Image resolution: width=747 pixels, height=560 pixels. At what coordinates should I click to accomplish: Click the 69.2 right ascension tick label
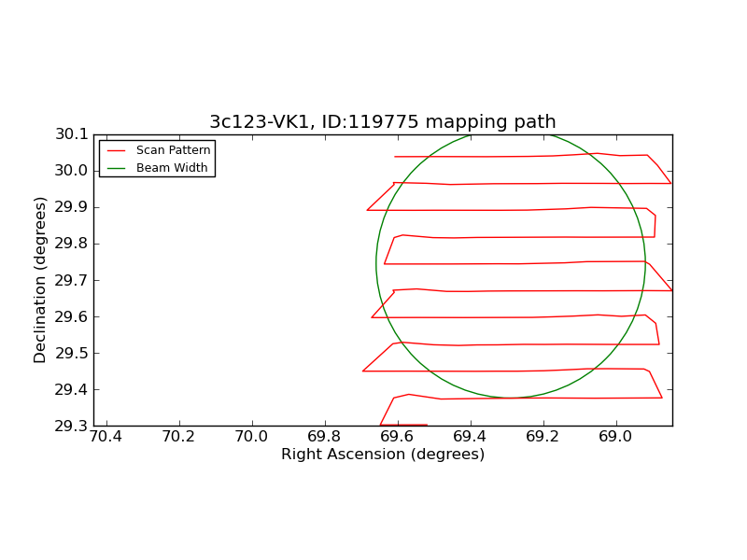pos(543,437)
